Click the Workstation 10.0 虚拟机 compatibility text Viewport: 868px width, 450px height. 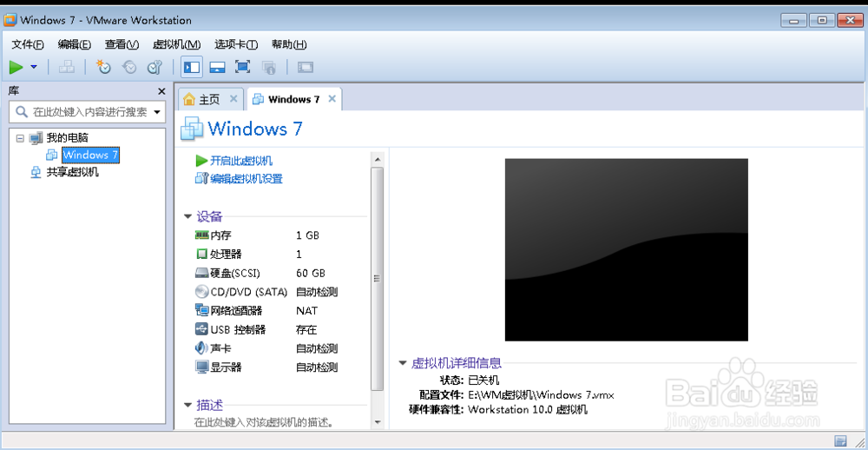click(528, 410)
